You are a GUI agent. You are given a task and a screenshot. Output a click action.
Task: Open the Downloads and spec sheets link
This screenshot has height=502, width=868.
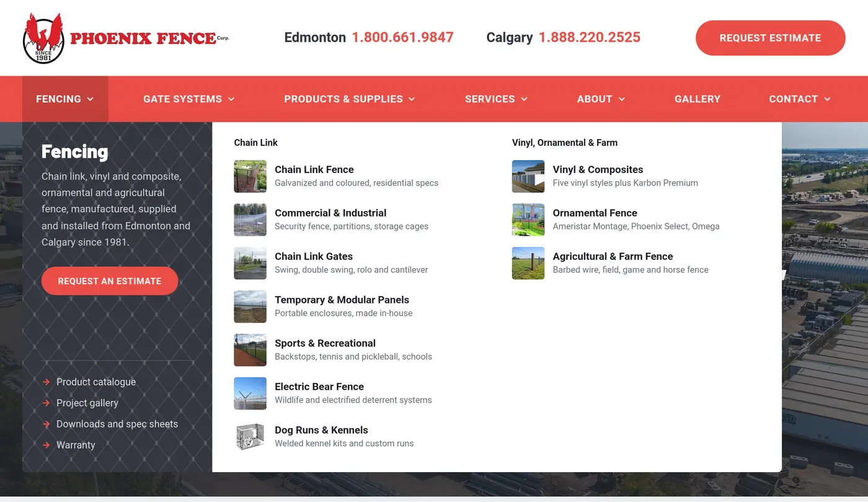click(117, 424)
